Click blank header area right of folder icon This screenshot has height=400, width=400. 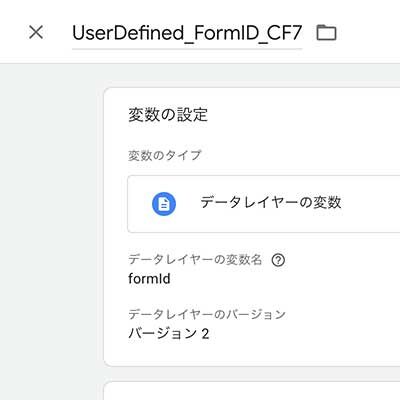[368, 33]
